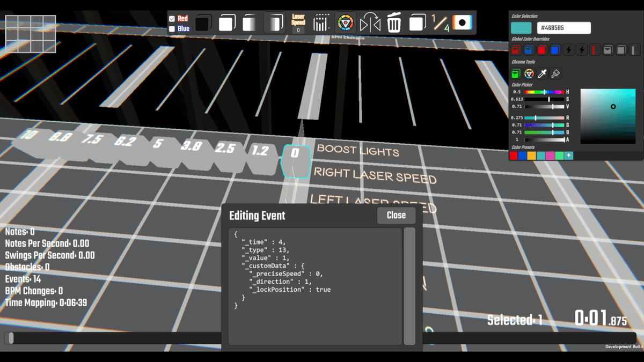644x362 pixels.
Task: Select the eyedropper color picker tool
Action: tap(543, 73)
